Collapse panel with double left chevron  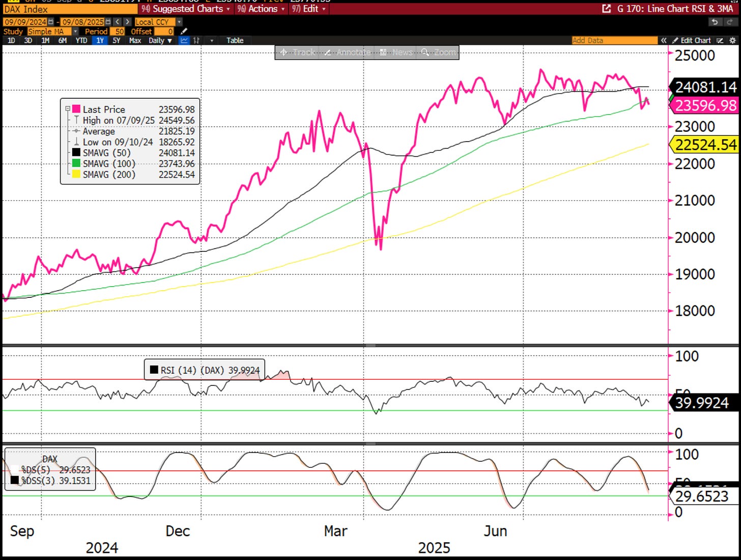tap(664, 40)
